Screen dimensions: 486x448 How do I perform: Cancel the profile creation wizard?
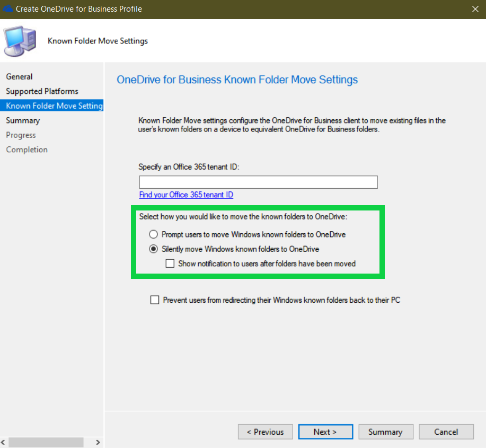click(446, 432)
